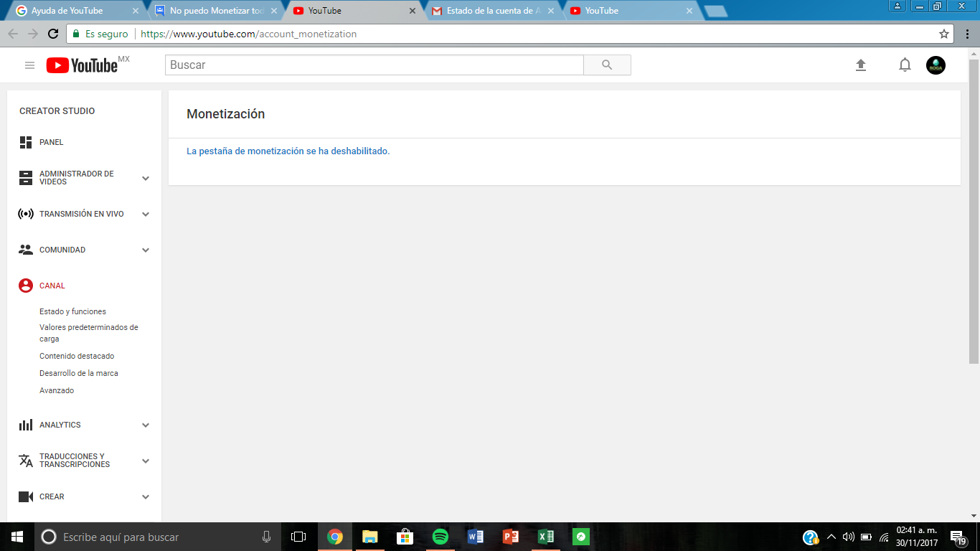This screenshot has width=980, height=551.
Task: Click the Administrador de Videos icon
Action: coord(26,178)
